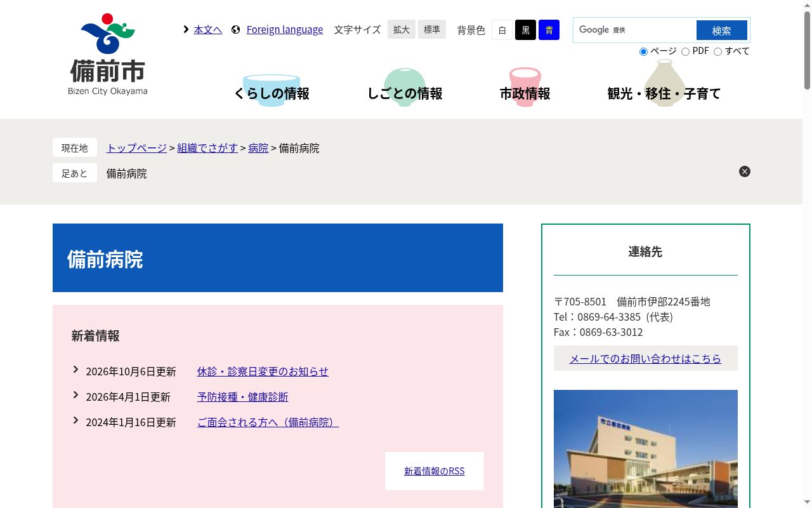Click the Fax：0869-63-3012 text

tap(598, 332)
